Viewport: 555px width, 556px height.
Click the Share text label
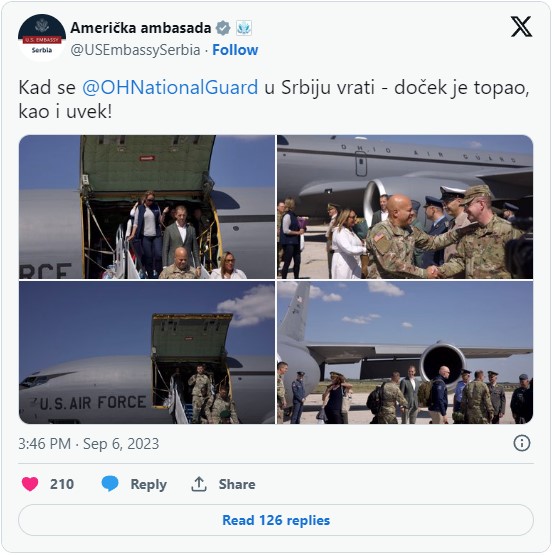coord(237,484)
